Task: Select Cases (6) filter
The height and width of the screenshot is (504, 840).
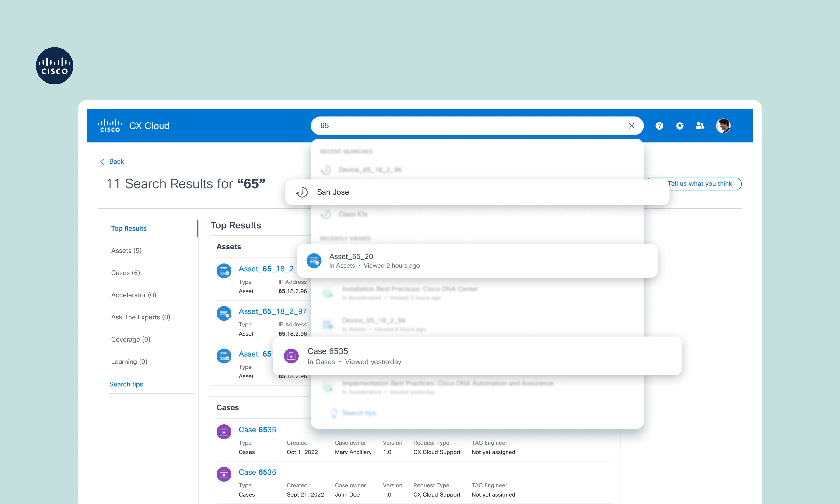Action: tap(125, 273)
